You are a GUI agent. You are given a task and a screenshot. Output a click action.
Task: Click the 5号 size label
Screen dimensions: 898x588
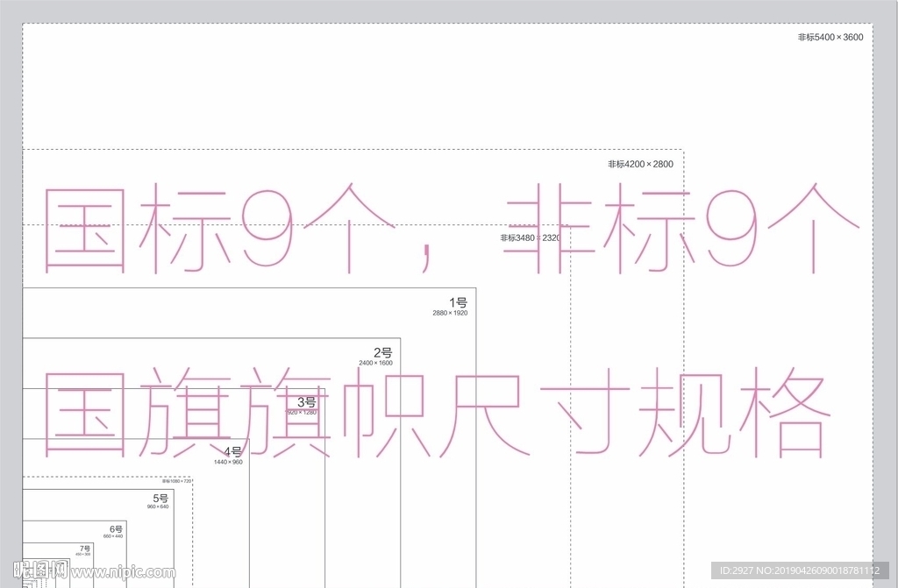coord(161,498)
